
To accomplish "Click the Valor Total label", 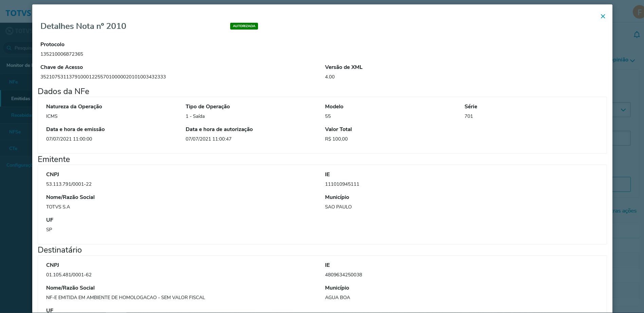I will point(338,129).
